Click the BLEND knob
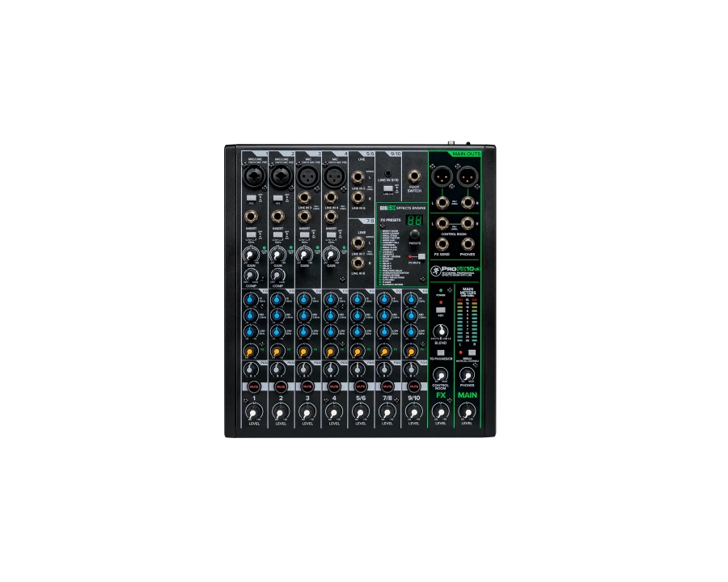728x582 pixels. [x=441, y=332]
